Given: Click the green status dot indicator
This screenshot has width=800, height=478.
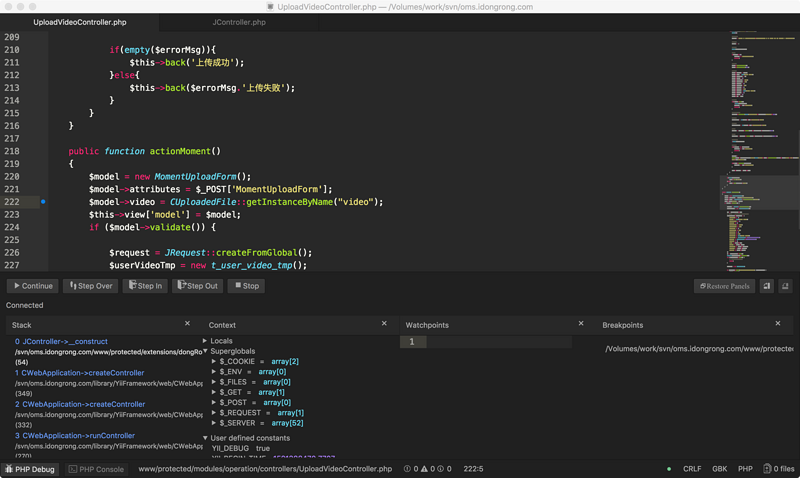Looking at the screenshot, I should click(669, 469).
